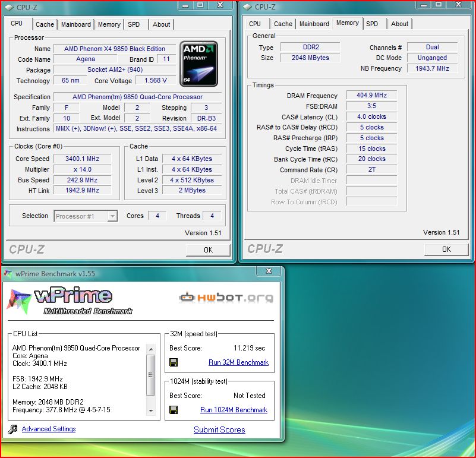476x458 pixels.
Task: Click wPrime Benchmark title bar icon
Action: click(x=8, y=273)
